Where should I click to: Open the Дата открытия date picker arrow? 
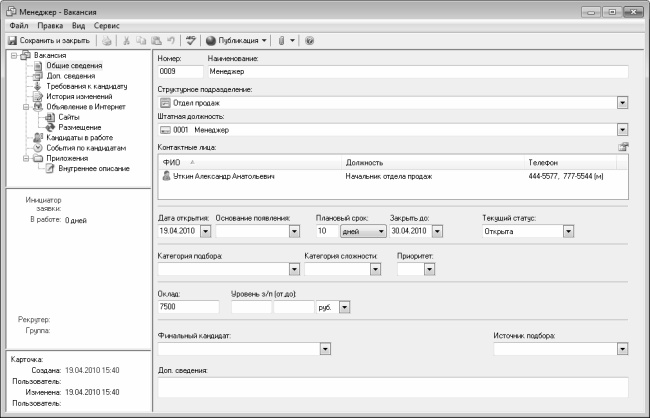[x=205, y=231]
